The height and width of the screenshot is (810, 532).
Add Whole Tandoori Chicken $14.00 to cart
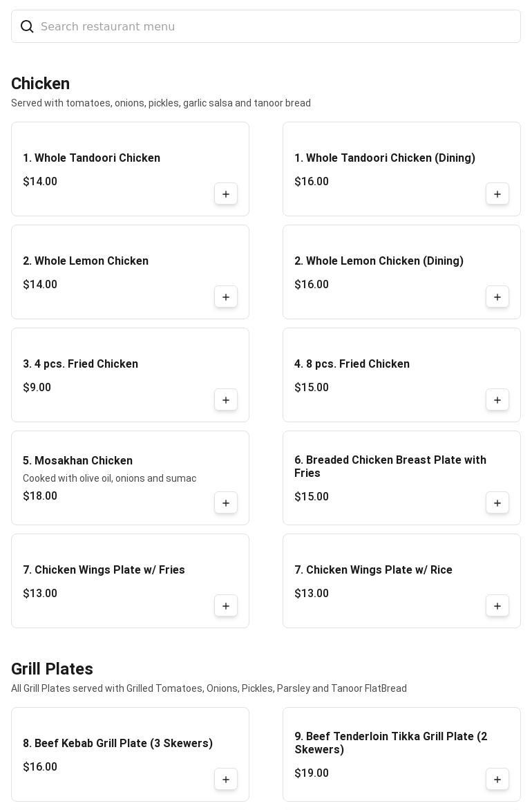pyautogui.click(x=226, y=194)
